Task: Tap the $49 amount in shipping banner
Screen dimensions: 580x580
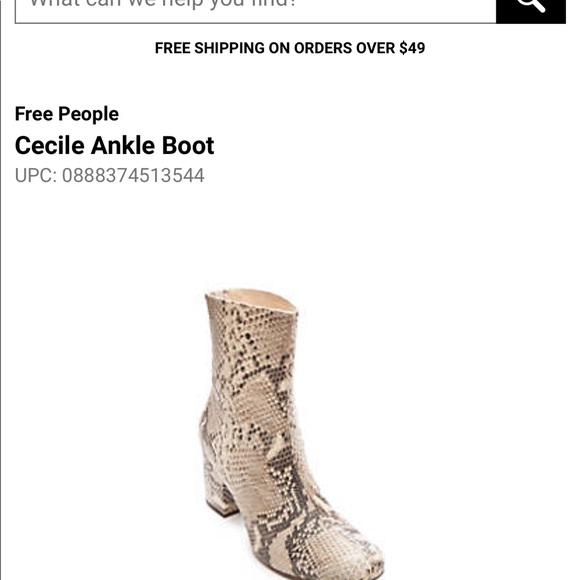Action: pyautogui.click(x=412, y=48)
